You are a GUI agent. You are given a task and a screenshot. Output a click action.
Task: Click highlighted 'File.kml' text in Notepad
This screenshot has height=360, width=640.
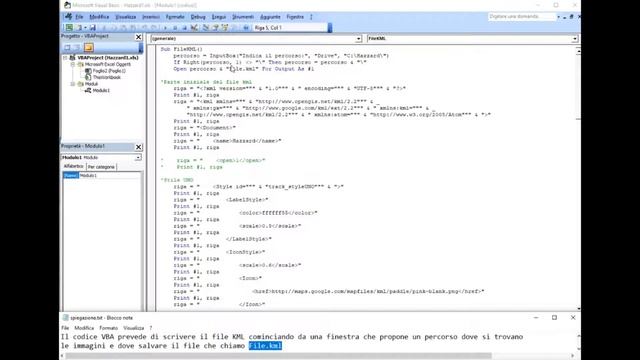(265, 346)
